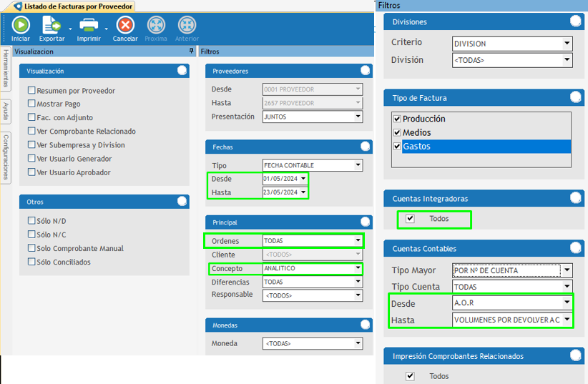Toggle the Mostrar Pago checkbox
Image resolution: width=588 pixels, height=384 pixels.
tap(31, 104)
